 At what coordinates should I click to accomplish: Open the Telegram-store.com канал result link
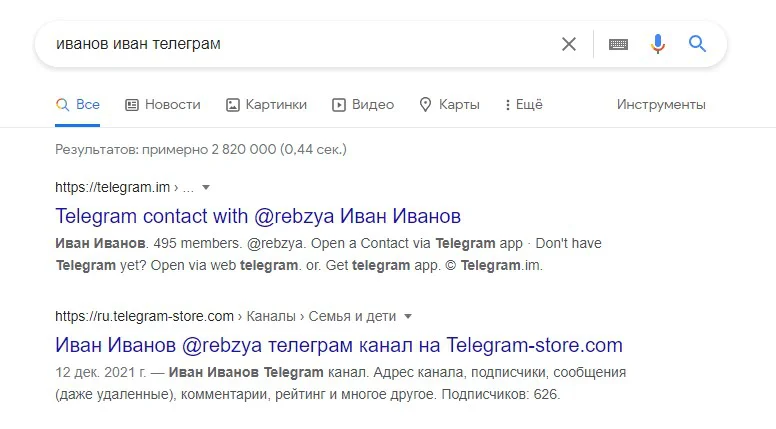339,346
